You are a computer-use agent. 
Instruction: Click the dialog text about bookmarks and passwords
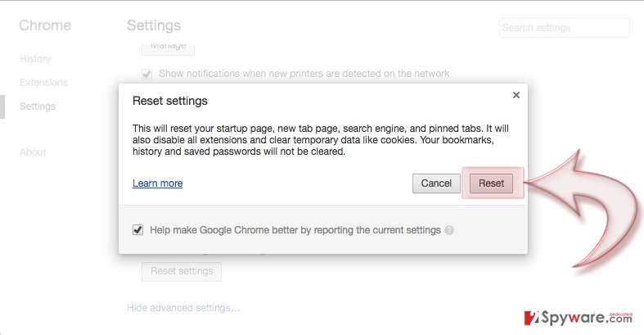point(320,140)
